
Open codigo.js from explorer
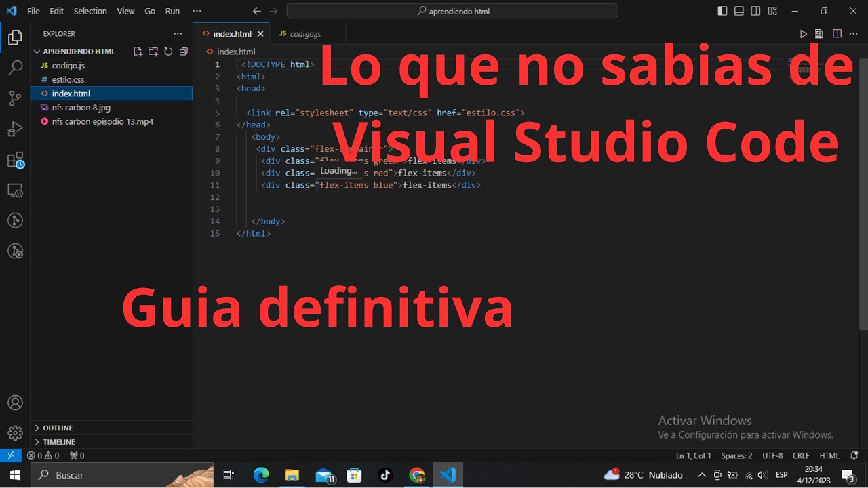click(112, 66)
